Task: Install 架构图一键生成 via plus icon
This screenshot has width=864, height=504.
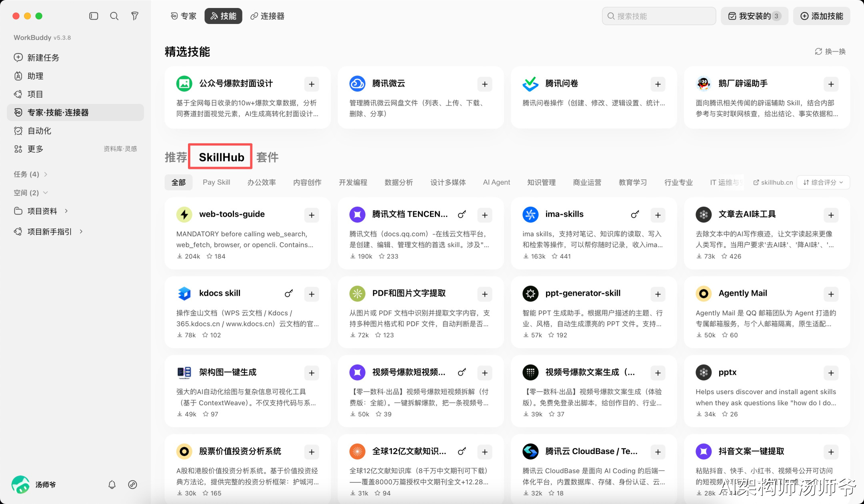Action: (312, 373)
